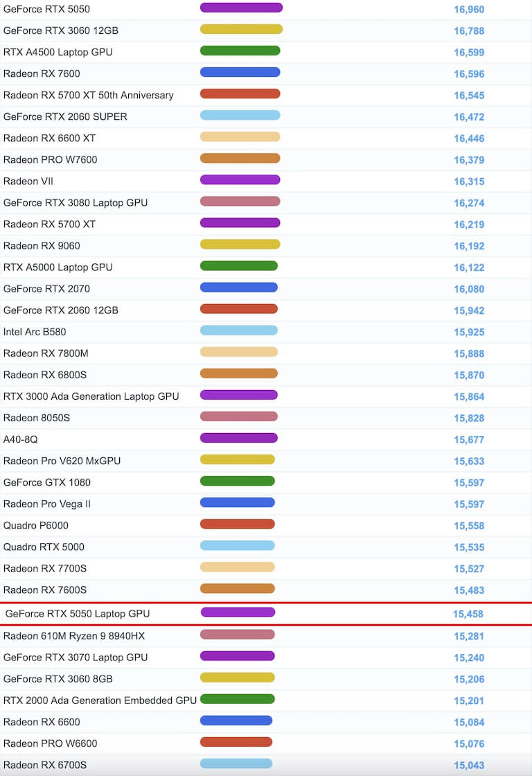Open Radeon Pro V620 MxGPU entry
The image size is (532, 776).
(62, 461)
